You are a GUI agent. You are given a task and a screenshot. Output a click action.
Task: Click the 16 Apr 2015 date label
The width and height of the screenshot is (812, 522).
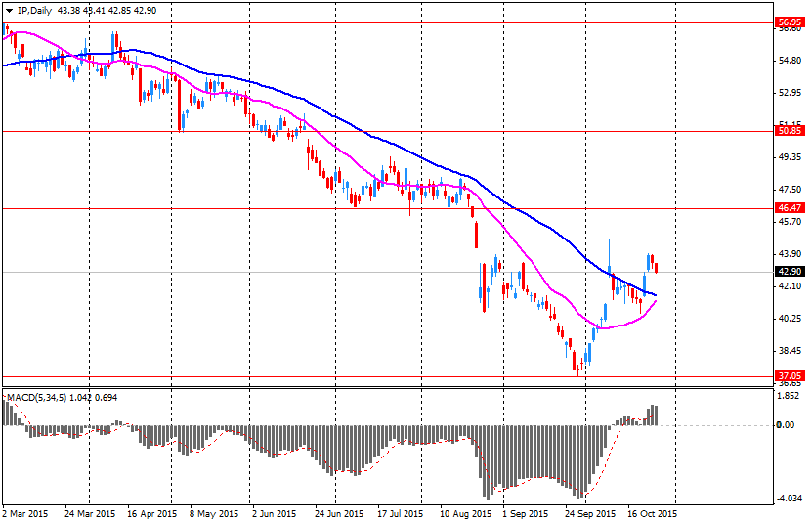click(x=152, y=514)
